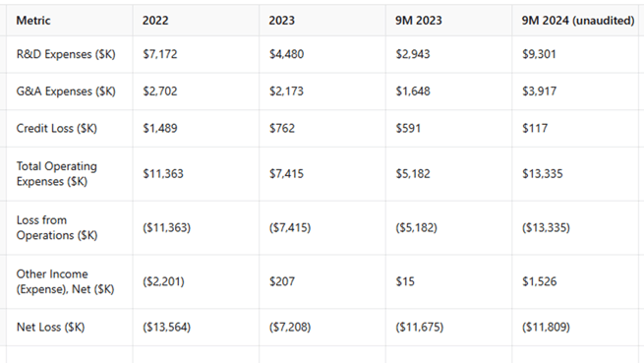The width and height of the screenshot is (644, 363).
Task: Click the 2023 column header
Action: coord(282,20)
